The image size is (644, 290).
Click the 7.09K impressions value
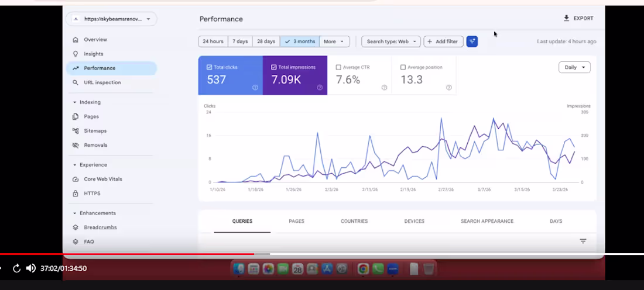[286, 80]
